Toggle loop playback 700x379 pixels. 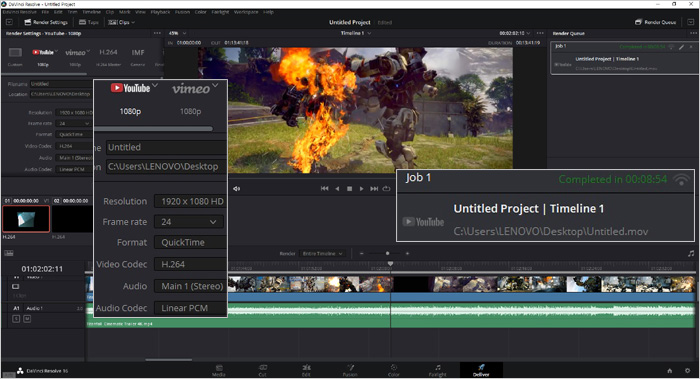pos(387,189)
